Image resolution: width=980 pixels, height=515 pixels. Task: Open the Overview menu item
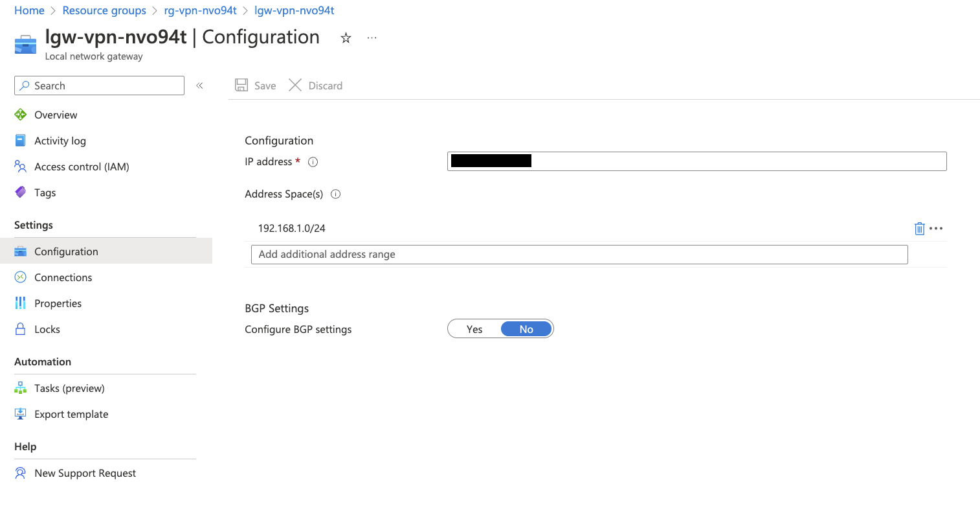pyautogui.click(x=56, y=115)
